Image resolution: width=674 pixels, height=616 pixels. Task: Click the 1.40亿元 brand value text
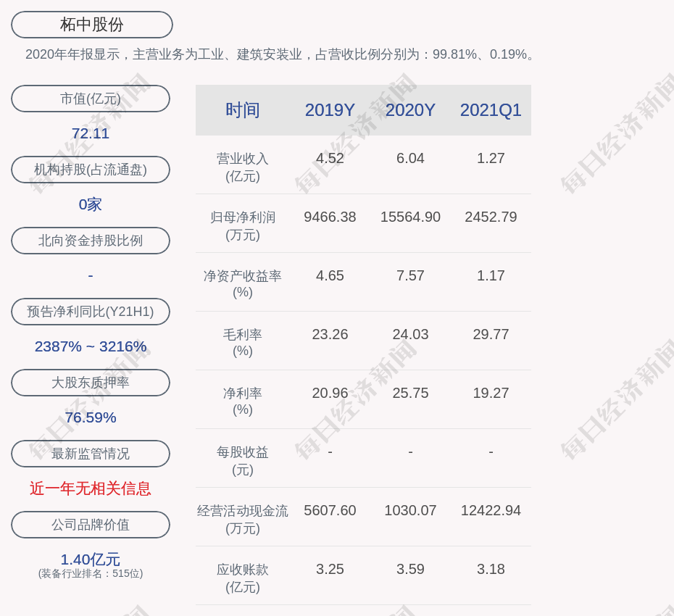coord(91,559)
